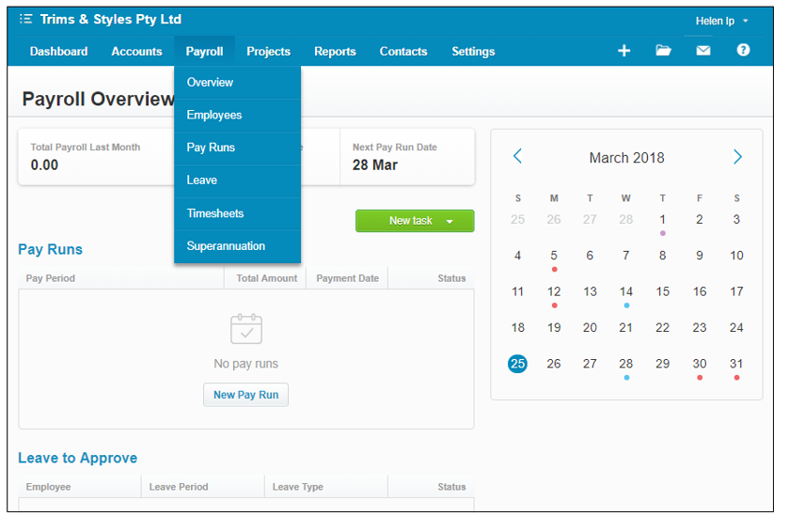Viewport: 789px width, 532px height.
Task: Open the Accounts menu
Action: 136,52
